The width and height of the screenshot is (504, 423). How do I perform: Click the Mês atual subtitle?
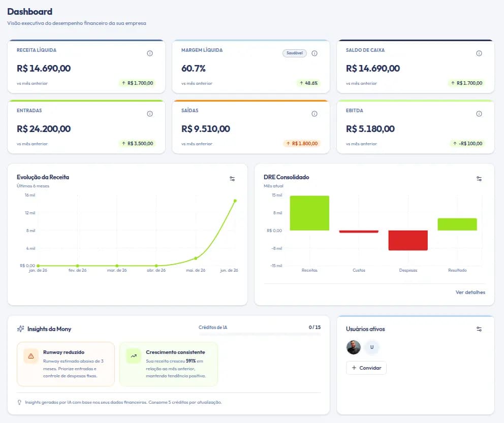[x=273, y=186]
